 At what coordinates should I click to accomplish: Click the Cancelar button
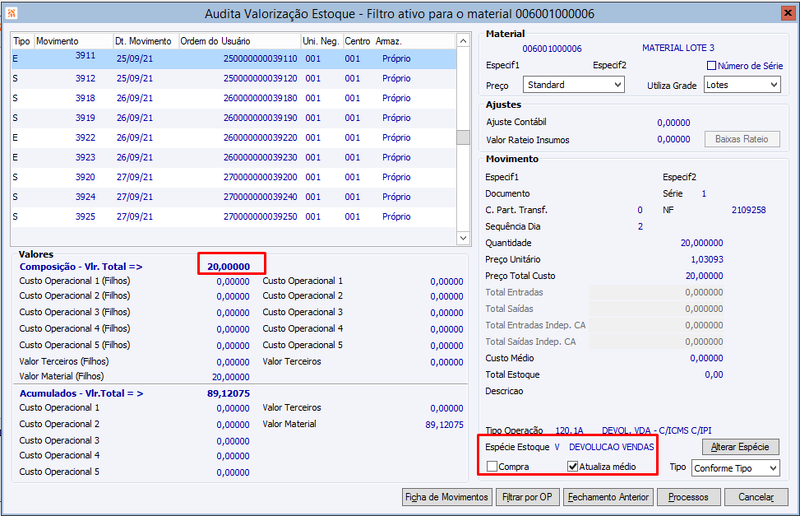point(756,497)
